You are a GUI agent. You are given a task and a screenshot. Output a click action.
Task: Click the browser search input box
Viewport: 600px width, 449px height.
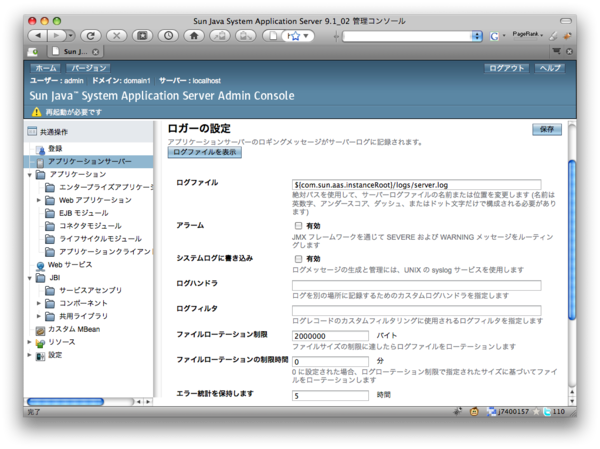pyautogui.click(x=407, y=36)
